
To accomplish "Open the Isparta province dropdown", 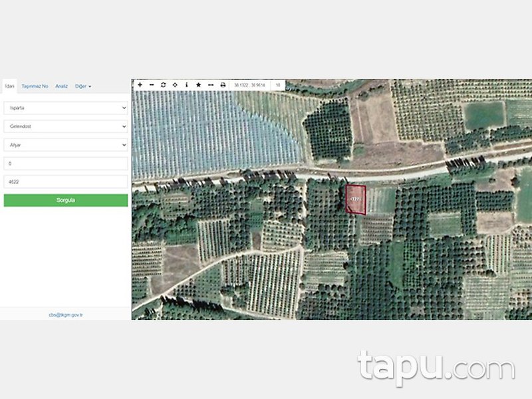I will tap(66, 108).
